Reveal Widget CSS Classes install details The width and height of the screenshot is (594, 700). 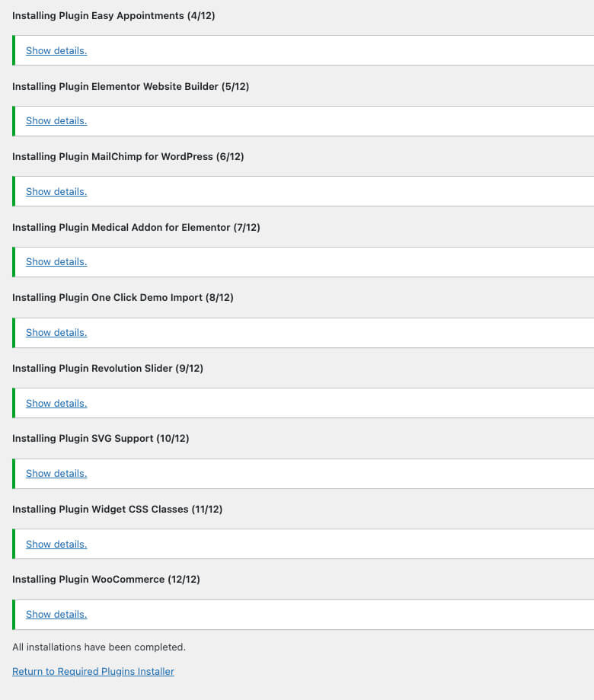coord(56,544)
